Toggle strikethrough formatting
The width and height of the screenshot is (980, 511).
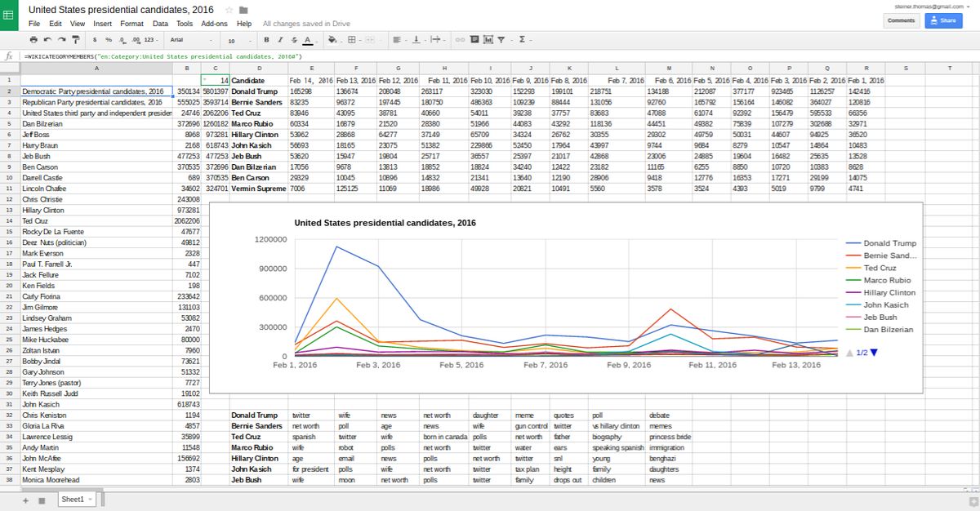(292, 40)
